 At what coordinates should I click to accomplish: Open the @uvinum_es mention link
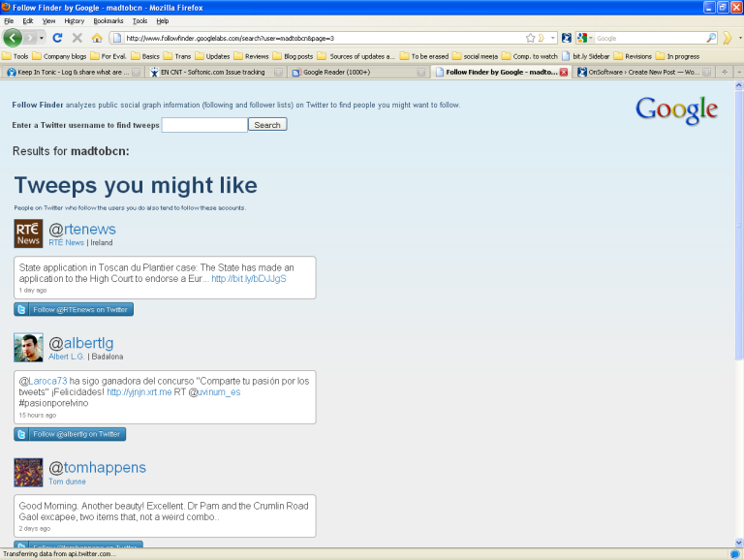(214, 392)
